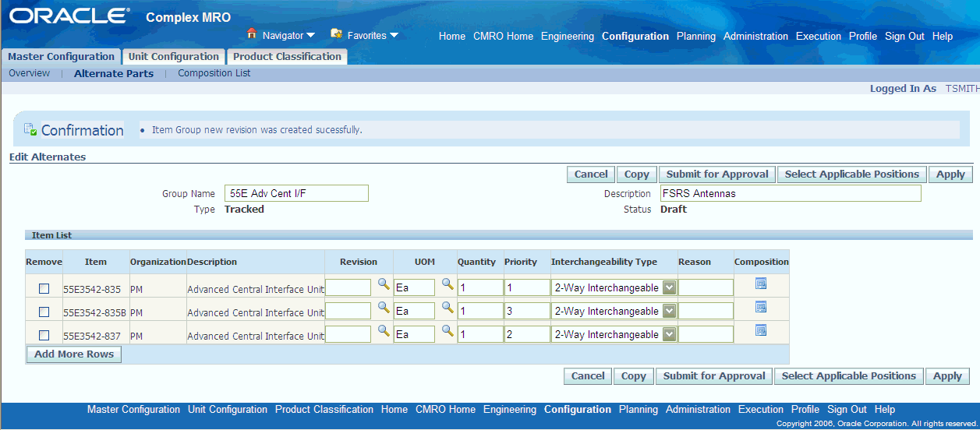Open Configuration in top navigation

point(635,37)
